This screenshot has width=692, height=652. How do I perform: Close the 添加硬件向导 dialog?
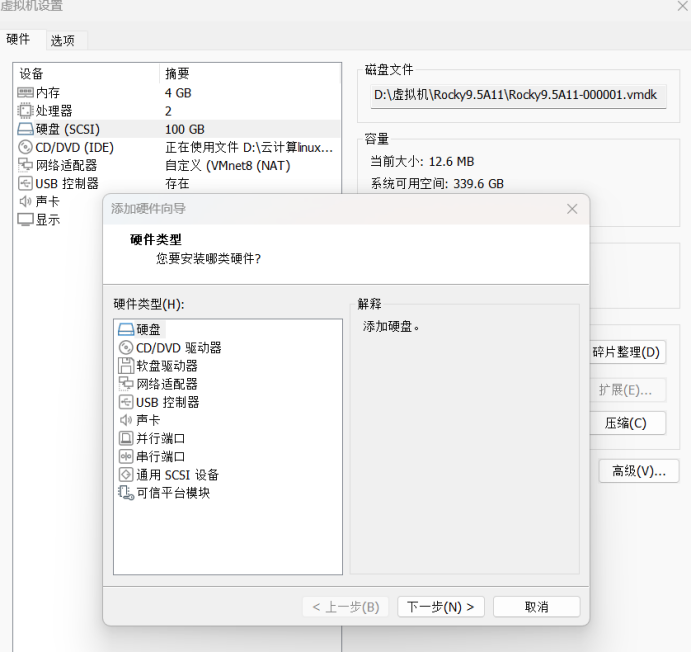point(572,209)
